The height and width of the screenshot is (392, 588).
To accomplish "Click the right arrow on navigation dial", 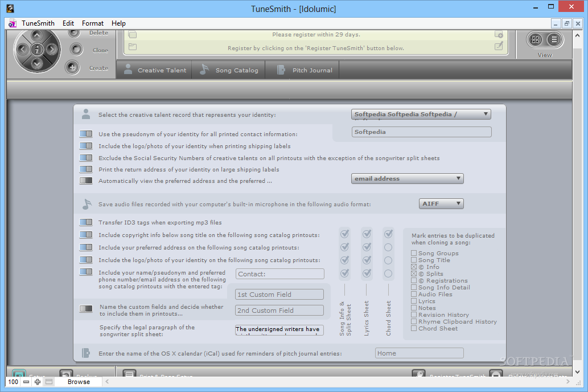I will 51,49.
